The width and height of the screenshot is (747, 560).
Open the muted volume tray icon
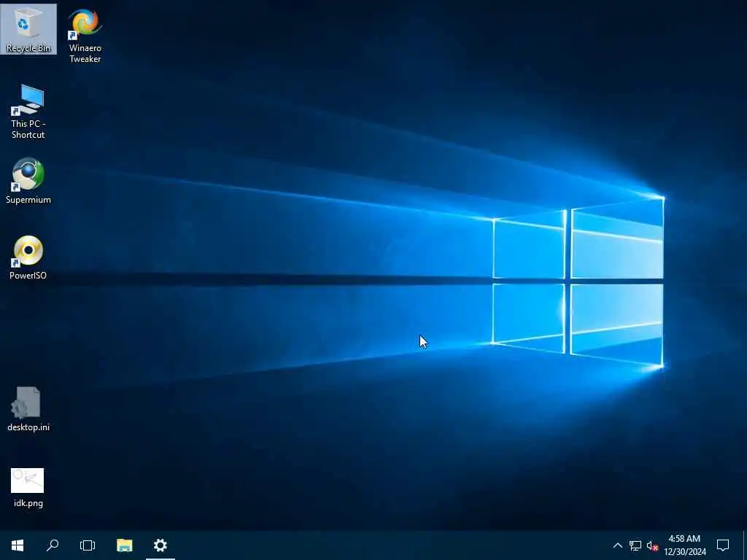click(x=652, y=545)
